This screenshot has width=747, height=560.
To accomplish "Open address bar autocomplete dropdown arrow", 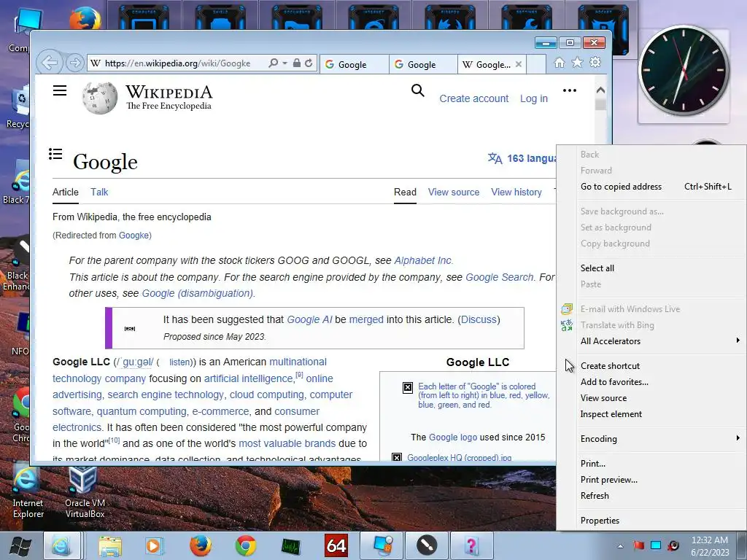I will click(x=285, y=63).
